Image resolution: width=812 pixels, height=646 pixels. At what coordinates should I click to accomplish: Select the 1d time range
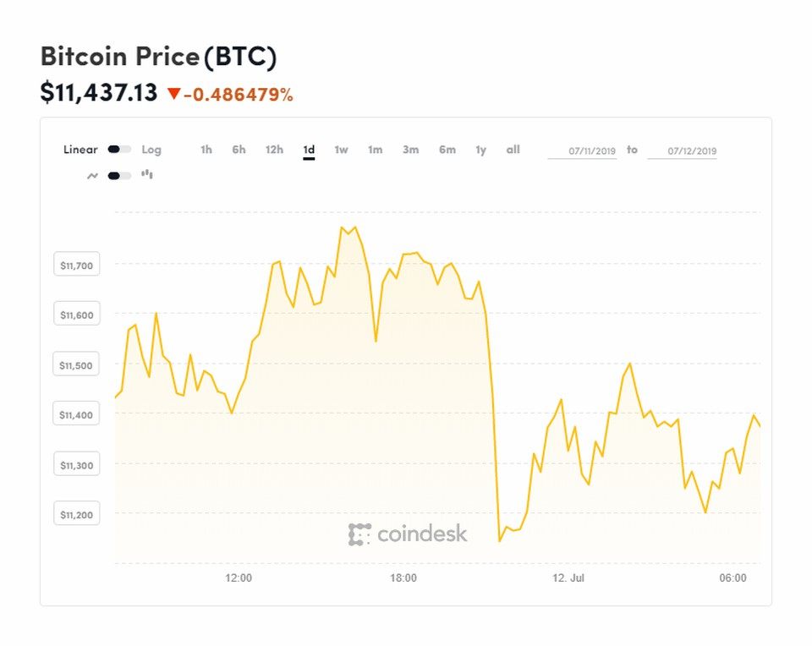pos(309,150)
